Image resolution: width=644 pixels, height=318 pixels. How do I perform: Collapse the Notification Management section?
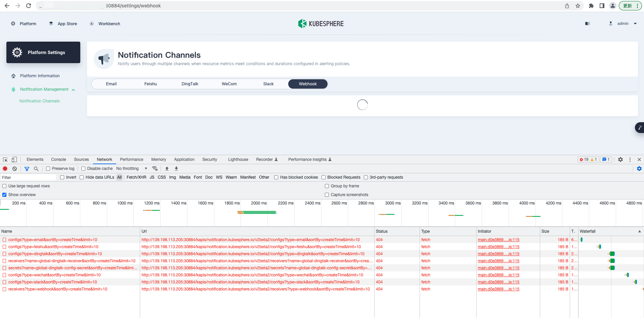tap(73, 89)
